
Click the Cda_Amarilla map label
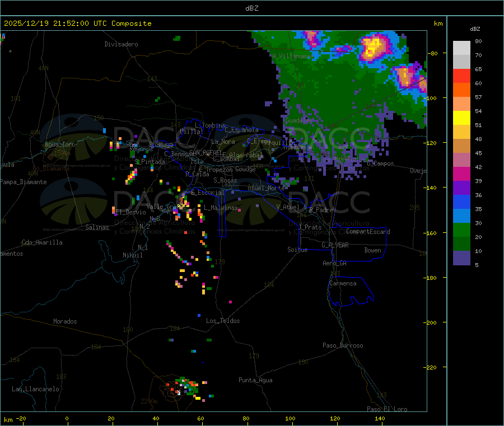coord(42,242)
